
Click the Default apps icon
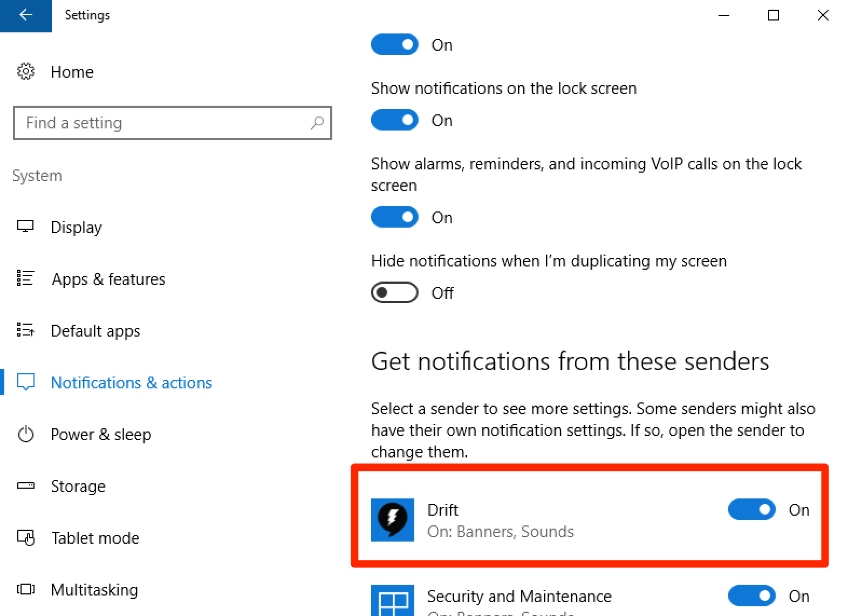25,331
